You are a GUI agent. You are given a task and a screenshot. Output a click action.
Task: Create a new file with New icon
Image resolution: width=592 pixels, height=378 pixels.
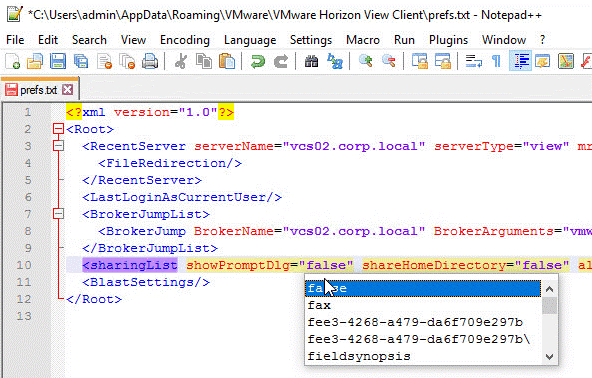click(12, 61)
